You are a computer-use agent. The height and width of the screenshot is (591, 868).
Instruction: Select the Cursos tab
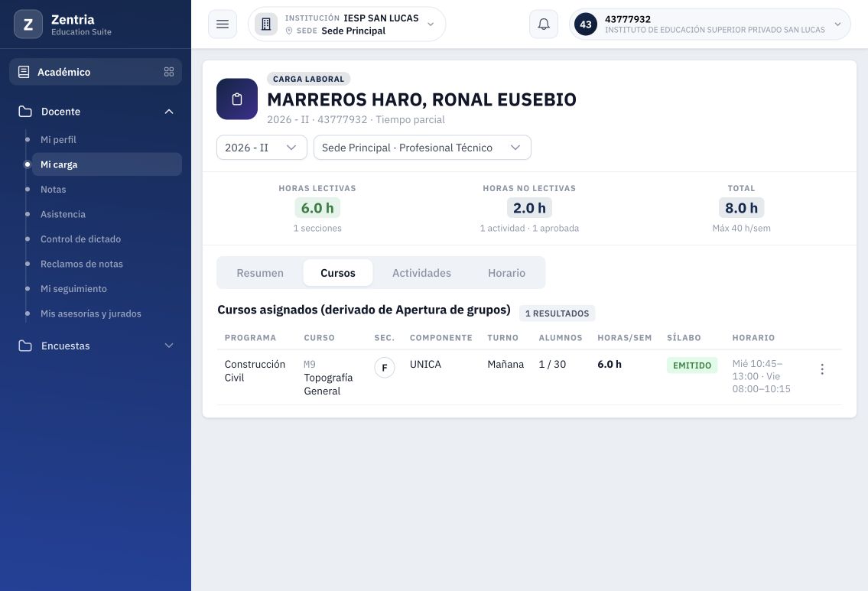tap(338, 273)
